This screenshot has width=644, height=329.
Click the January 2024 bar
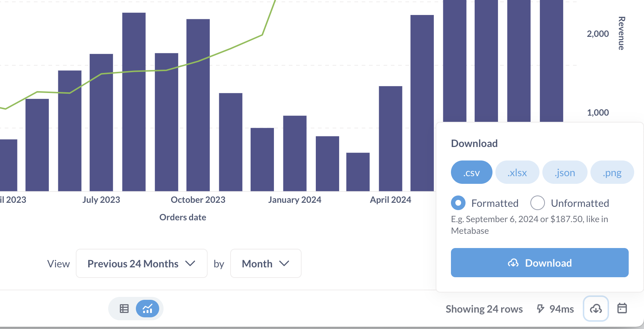point(295,153)
